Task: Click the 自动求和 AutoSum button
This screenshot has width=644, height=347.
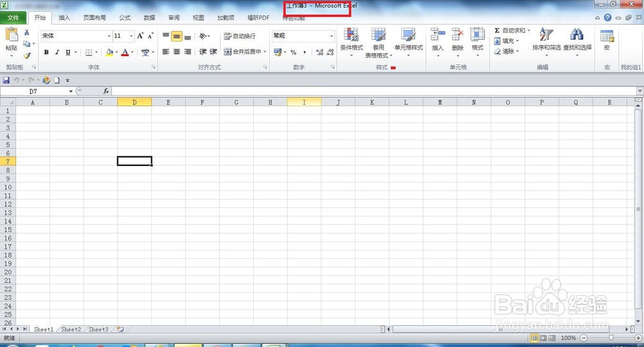Action: point(509,30)
